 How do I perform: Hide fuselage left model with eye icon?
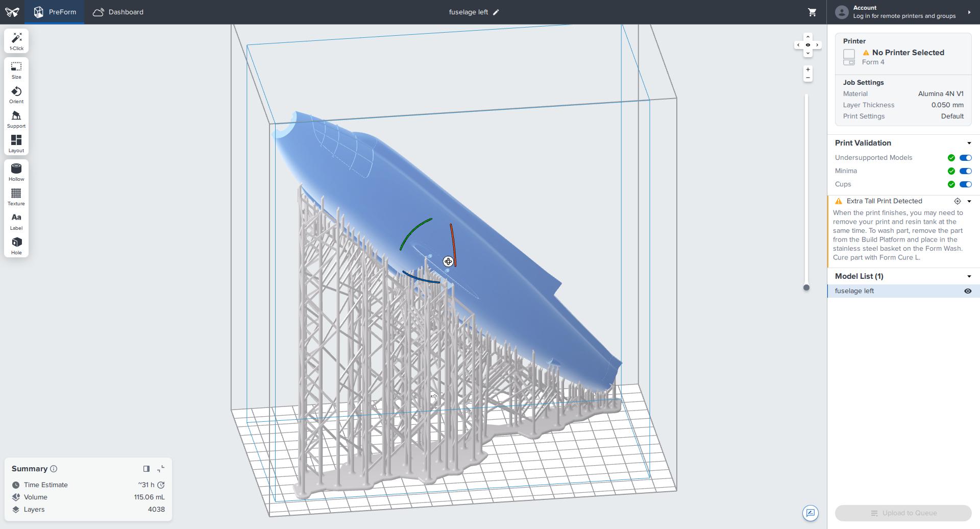pyautogui.click(x=967, y=291)
